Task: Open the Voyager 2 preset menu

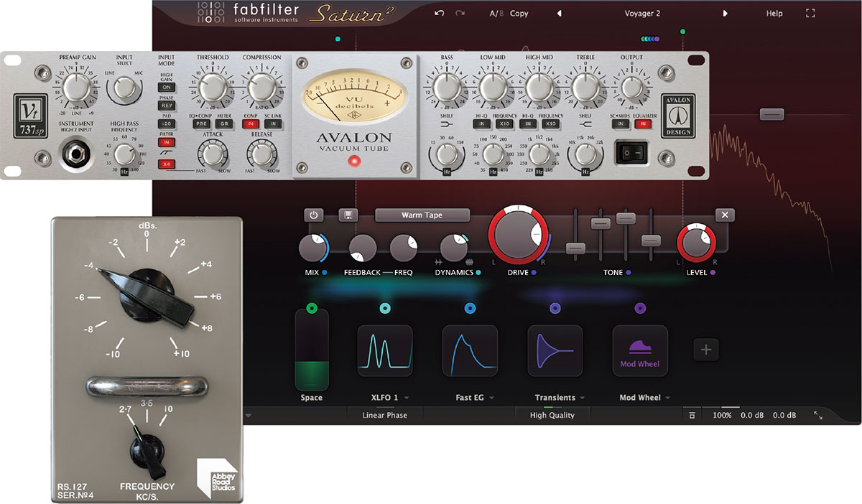Action: (642, 13)
